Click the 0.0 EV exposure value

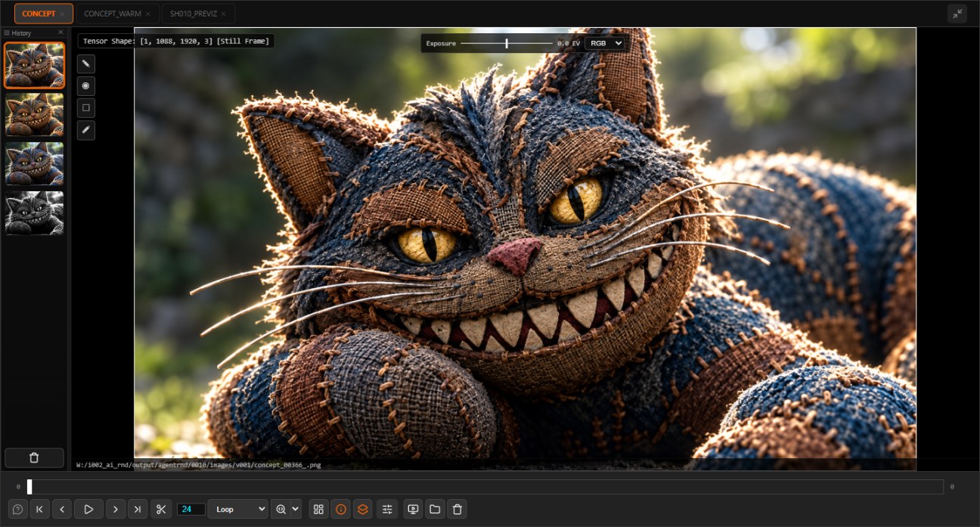pyautogui.click(x=568, y=43)
